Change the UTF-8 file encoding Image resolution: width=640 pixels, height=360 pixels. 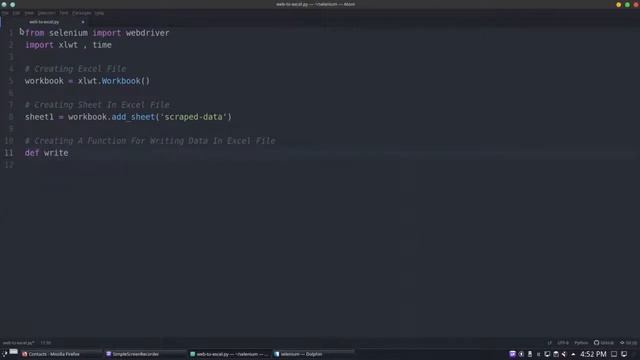pos(563,343)
